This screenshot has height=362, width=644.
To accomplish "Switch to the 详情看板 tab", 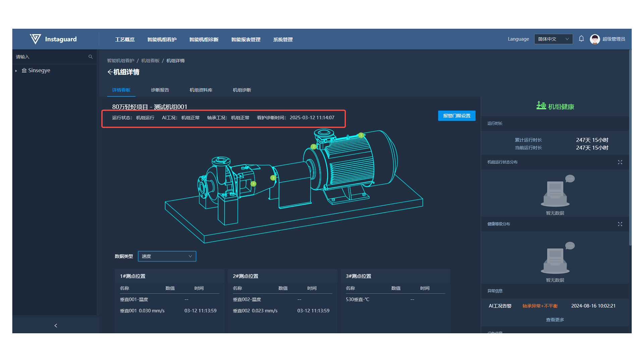I will [121, 90].
